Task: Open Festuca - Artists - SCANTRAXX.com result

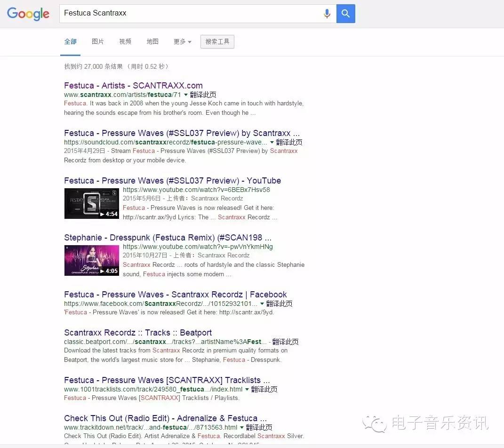Action: [x=133, y=86]
